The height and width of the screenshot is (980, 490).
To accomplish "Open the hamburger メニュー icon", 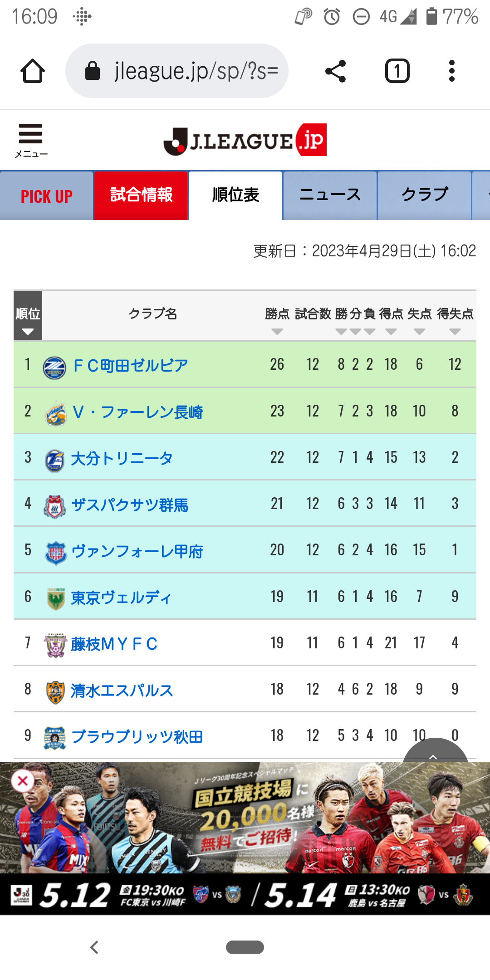I will pyautogui.click(x=31, y=140).
